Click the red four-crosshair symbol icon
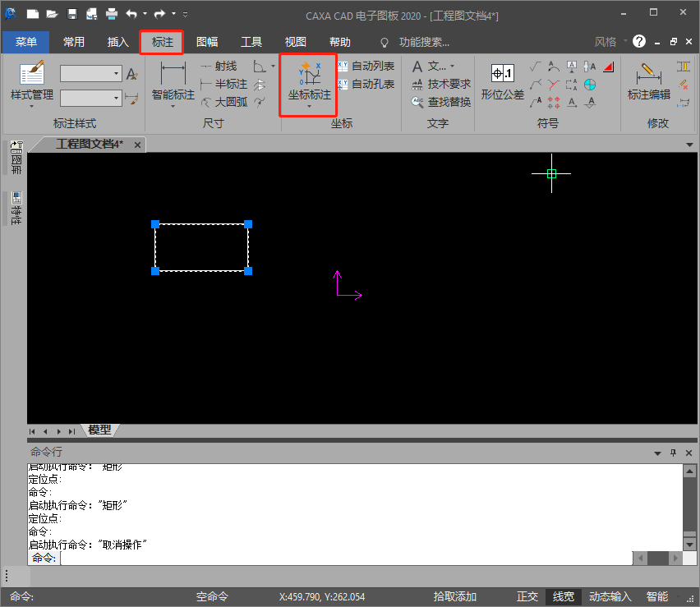The image size is (700, 607). (x=554, y=102)
